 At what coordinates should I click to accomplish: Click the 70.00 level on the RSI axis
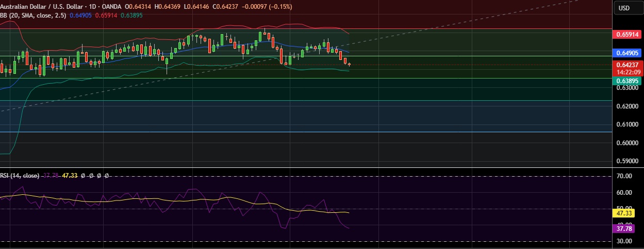(x=624, y=176)
